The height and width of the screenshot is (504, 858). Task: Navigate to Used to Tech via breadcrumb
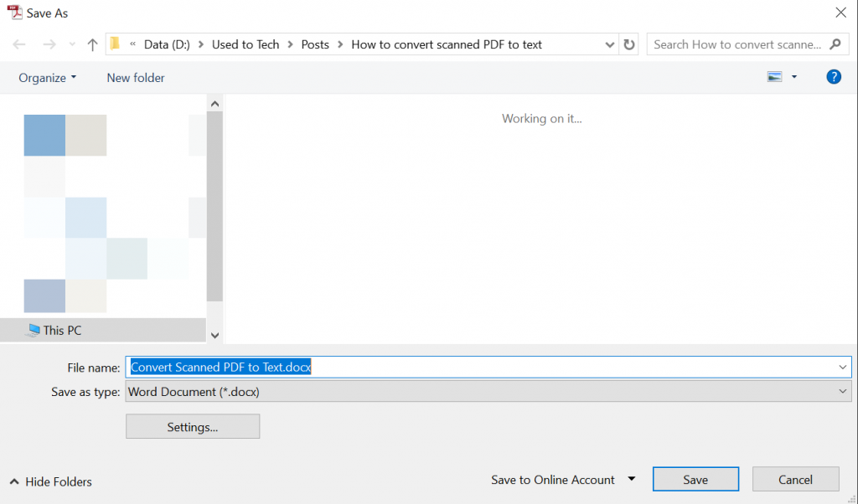tap(246, 44)
